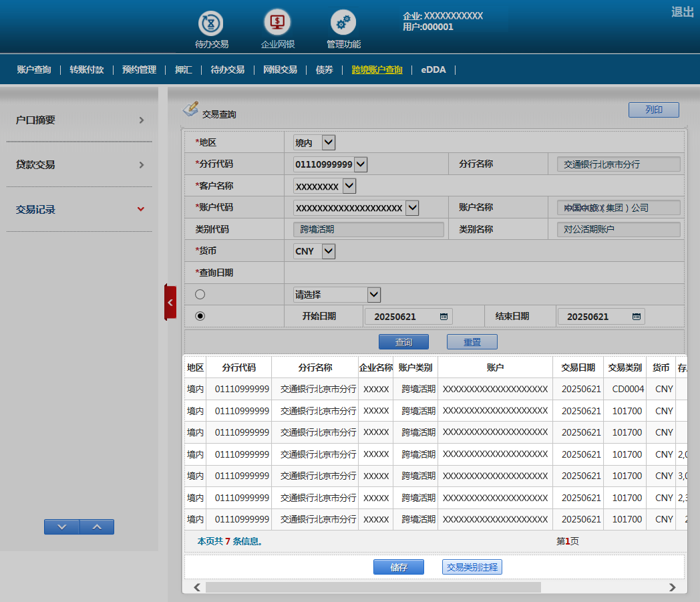
Task: Click the 交易类别 column header
Action: click(x=625, y=367)
